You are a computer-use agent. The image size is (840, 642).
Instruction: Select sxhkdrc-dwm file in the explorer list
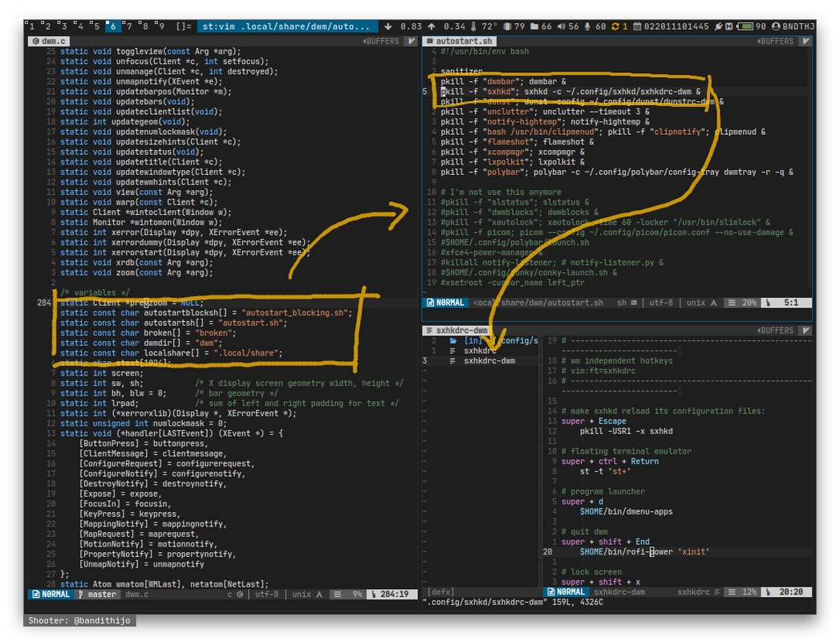(x=489, y=361)
